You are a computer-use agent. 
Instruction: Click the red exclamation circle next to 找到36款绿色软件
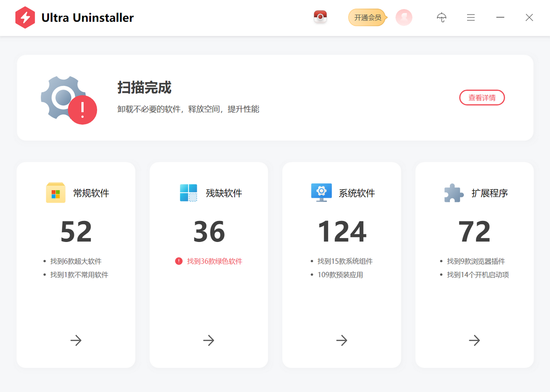(179, 261)
